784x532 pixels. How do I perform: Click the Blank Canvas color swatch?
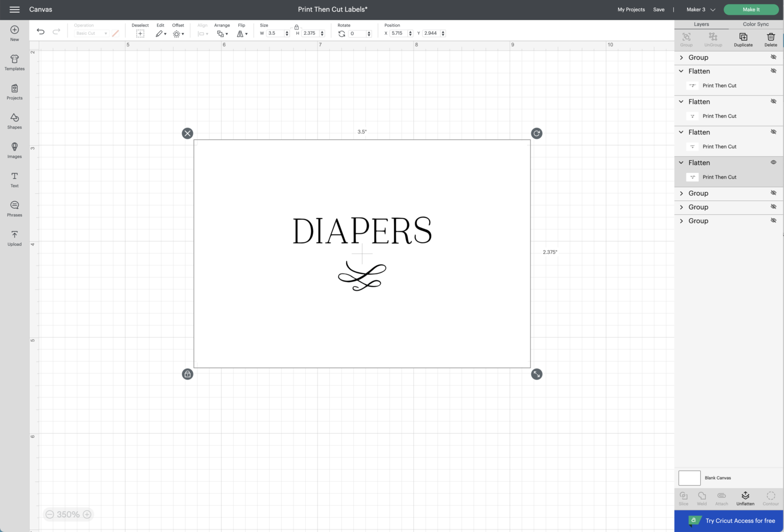(x=689, y=477)
